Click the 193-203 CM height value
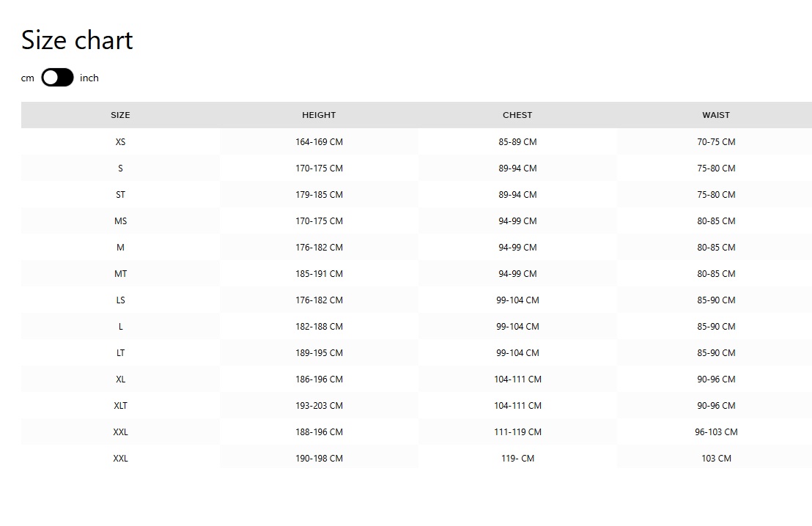Image resolution: width=812 pixels, height=526 pixels. [x=319, y=405]
